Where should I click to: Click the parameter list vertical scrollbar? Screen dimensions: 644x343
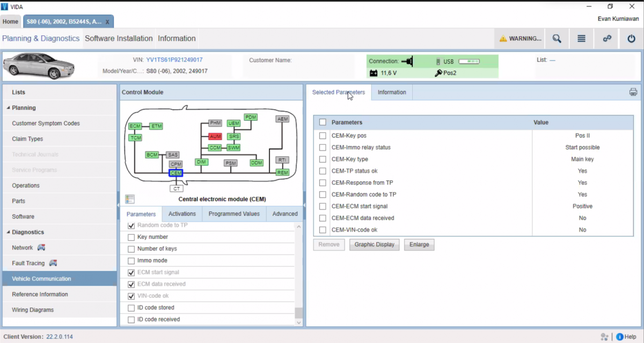point(299,313)
